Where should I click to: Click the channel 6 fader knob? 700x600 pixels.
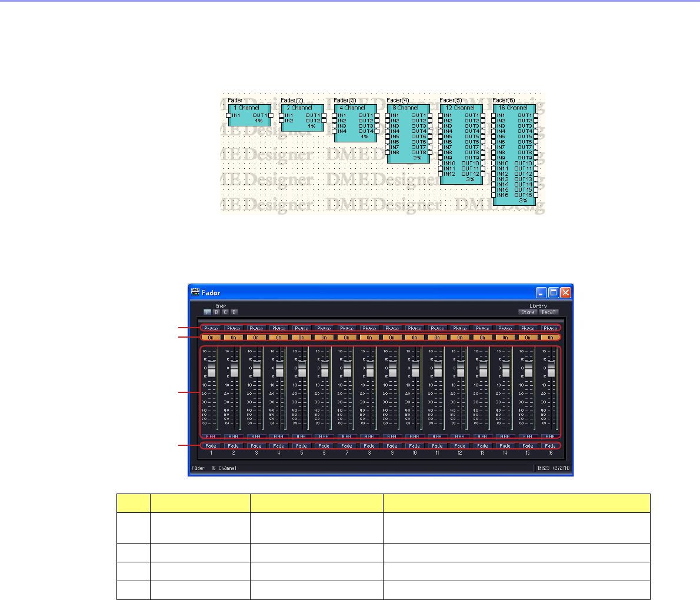(x=325, y=369)
